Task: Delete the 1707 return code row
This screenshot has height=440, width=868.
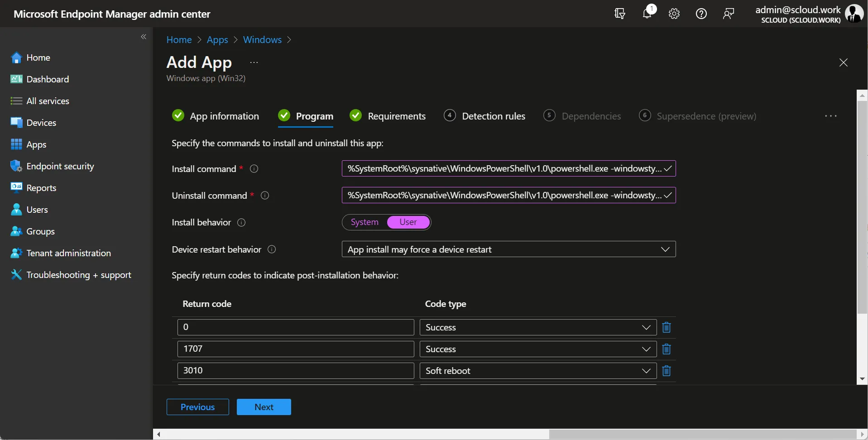Action: (x=667, y=349)
